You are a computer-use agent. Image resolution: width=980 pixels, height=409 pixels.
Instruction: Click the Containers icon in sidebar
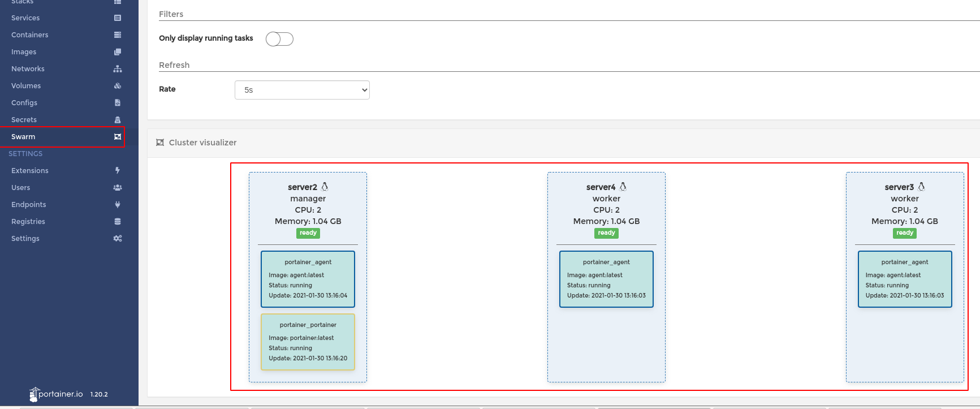point(118,35)
